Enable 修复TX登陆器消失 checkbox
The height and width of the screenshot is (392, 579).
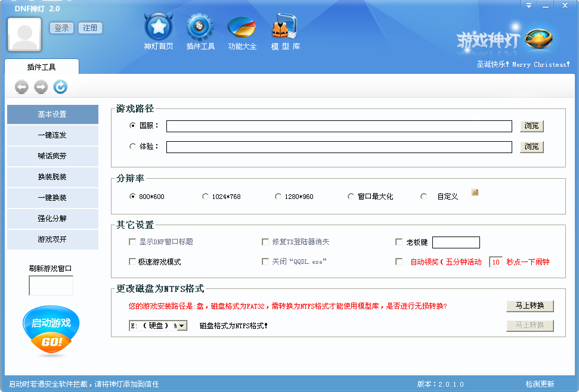(265, 242)
